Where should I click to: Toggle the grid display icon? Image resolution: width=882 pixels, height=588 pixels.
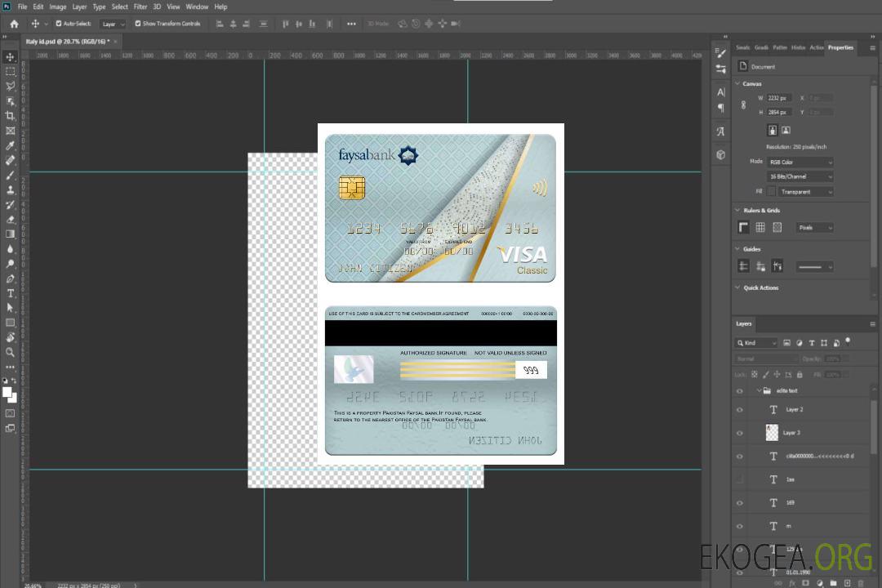click(x=760, y=228)
